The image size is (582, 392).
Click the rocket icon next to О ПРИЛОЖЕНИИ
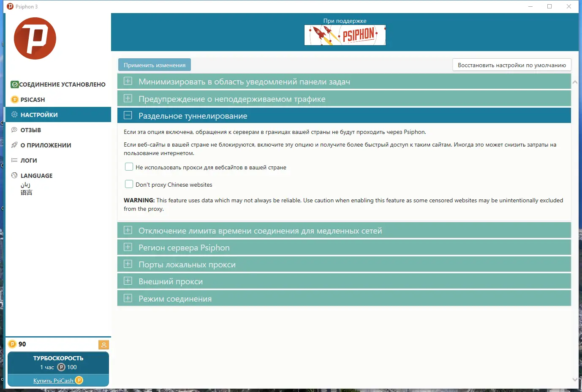pos(14,145)
